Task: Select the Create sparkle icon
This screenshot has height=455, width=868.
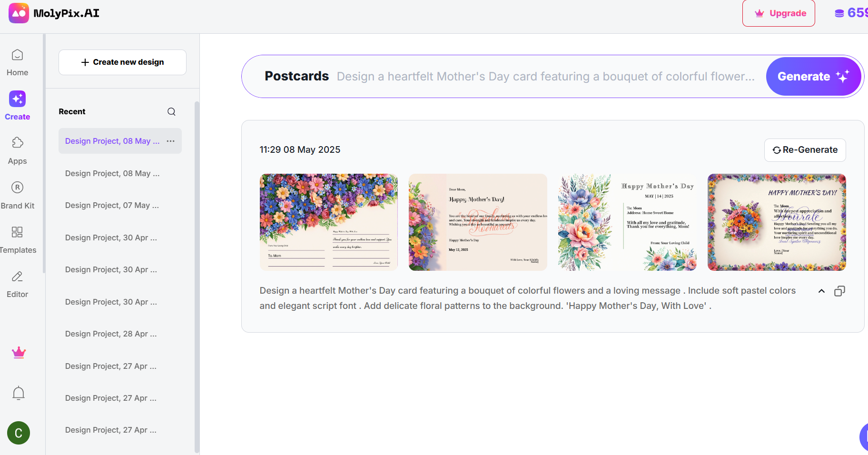Action: (18, 99)
